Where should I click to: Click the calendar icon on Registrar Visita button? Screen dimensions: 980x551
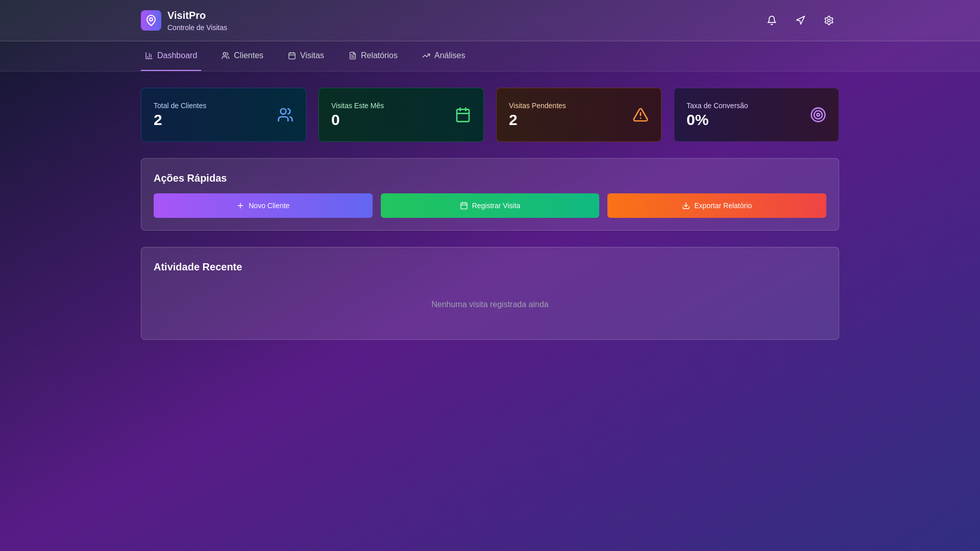464,206
